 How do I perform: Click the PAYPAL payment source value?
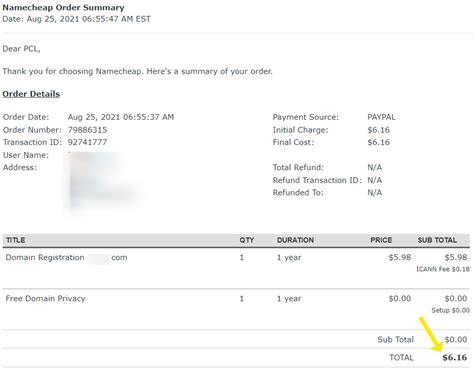(381, 117)
